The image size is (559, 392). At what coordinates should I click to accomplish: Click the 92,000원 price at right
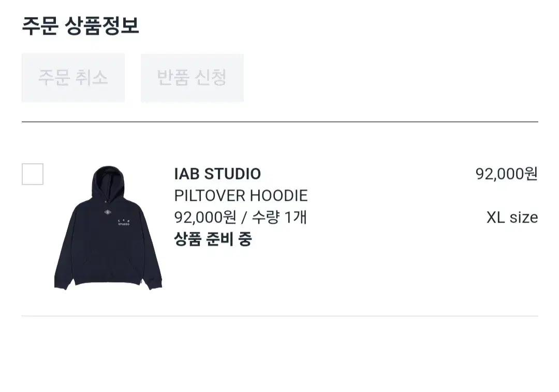(x=507, y=174)
